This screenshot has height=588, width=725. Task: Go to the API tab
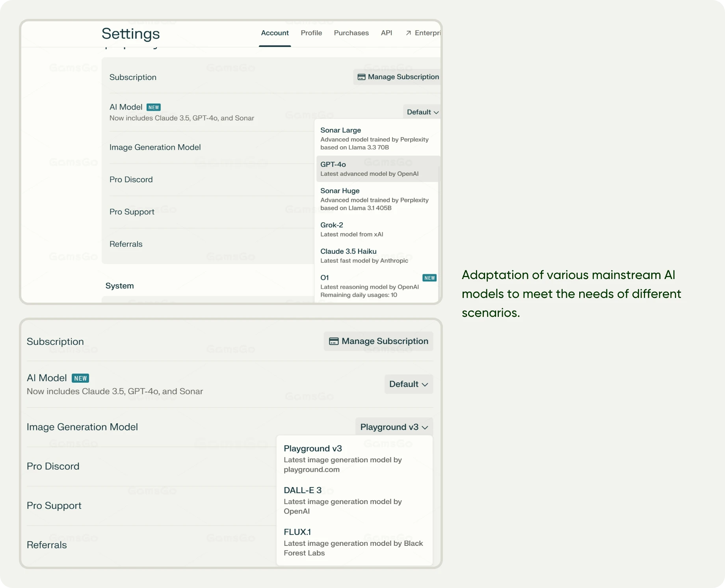(x=386, y=33)
